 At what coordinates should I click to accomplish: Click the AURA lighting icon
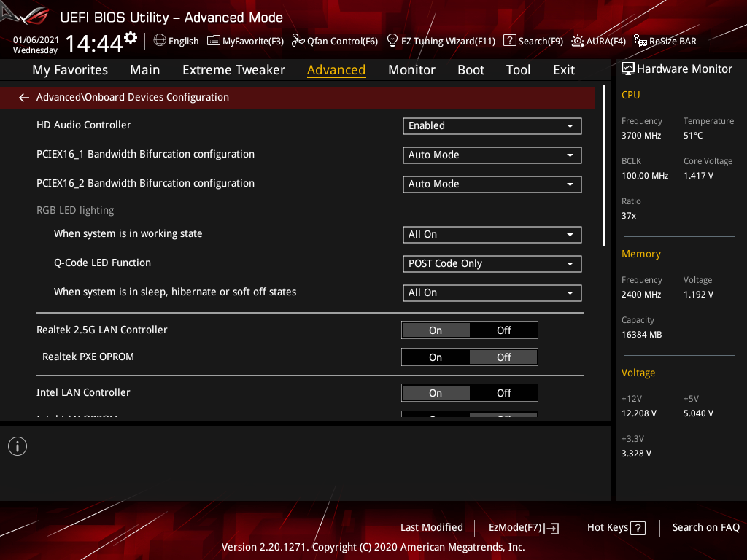point(578,41)
